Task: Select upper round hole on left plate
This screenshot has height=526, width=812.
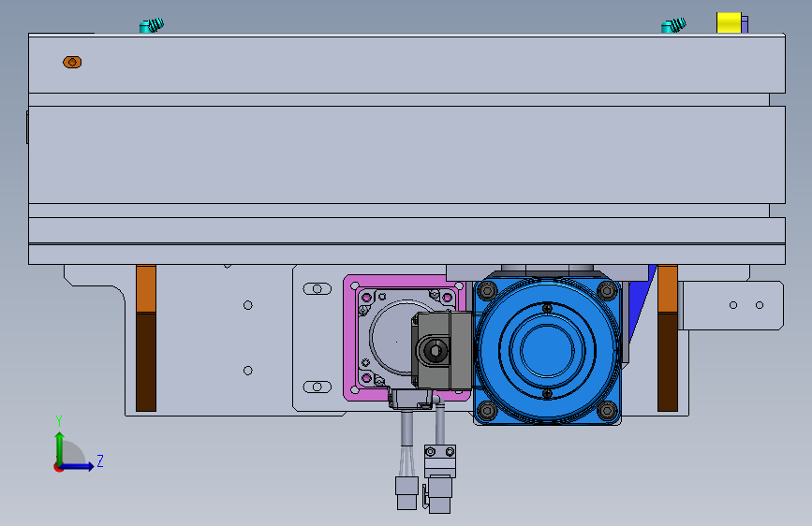Action: tap(248, 305)
